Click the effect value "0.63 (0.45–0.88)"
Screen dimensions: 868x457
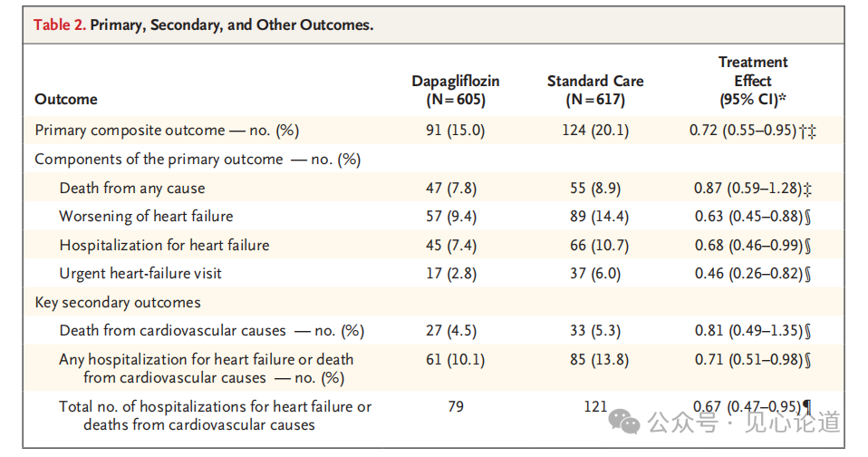(x=746, y=217)
